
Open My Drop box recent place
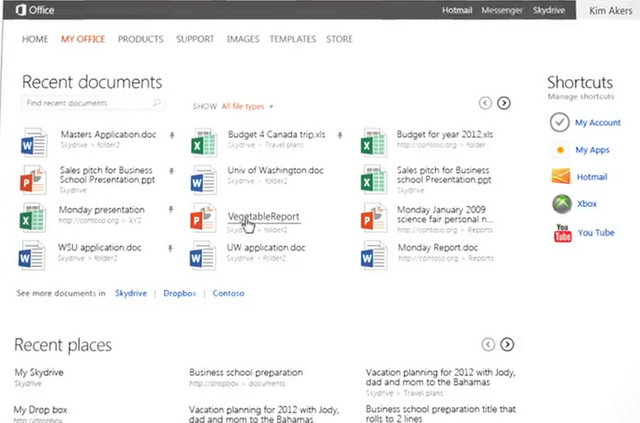coord(40,410)
